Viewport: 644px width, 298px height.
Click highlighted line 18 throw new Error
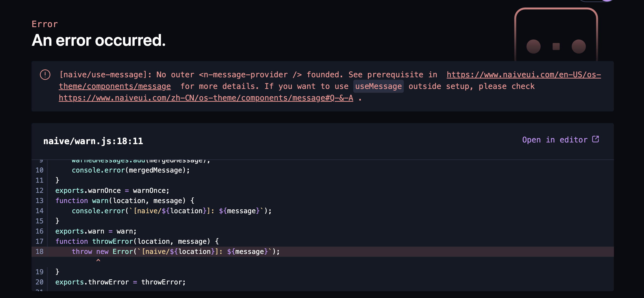click(175, 251)
